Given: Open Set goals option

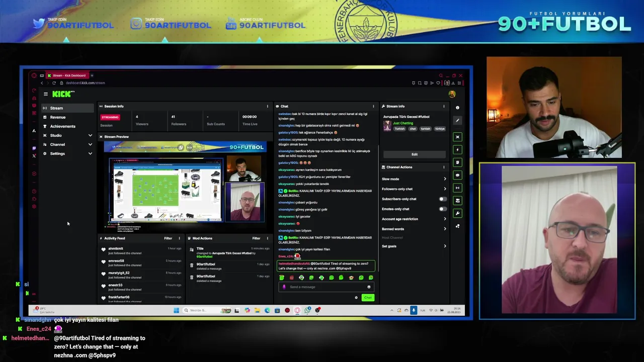Looking at the screenshot, I should point(414,246).
